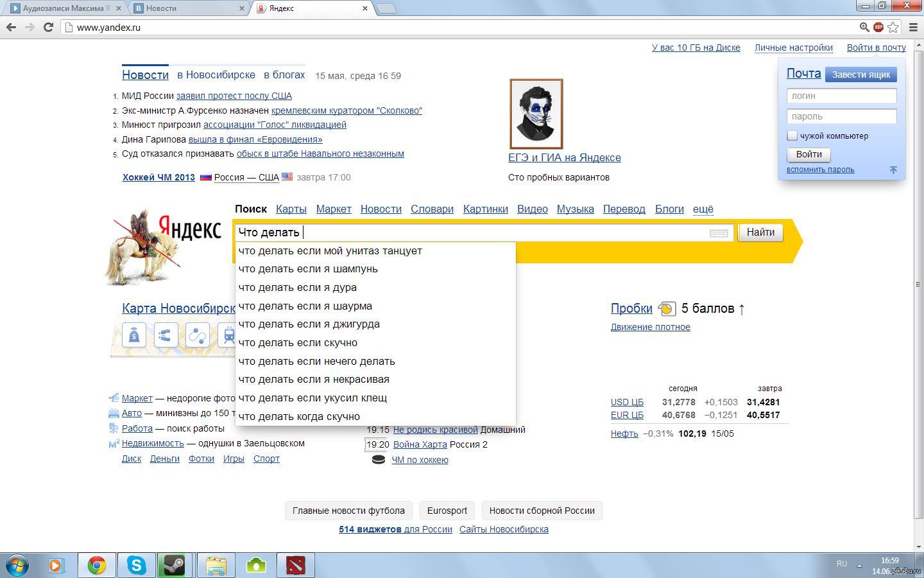
Task: Click Новости сборной России button
Action: pos(542,511)
